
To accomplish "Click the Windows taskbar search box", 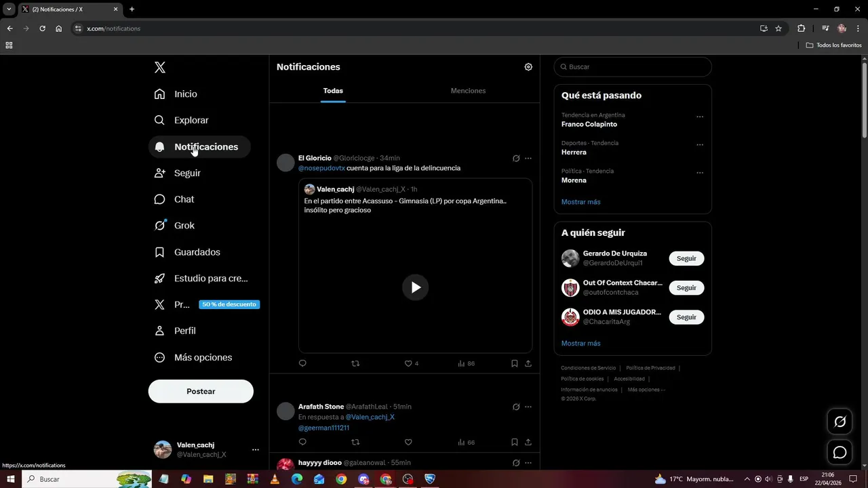I will point(88,479).
